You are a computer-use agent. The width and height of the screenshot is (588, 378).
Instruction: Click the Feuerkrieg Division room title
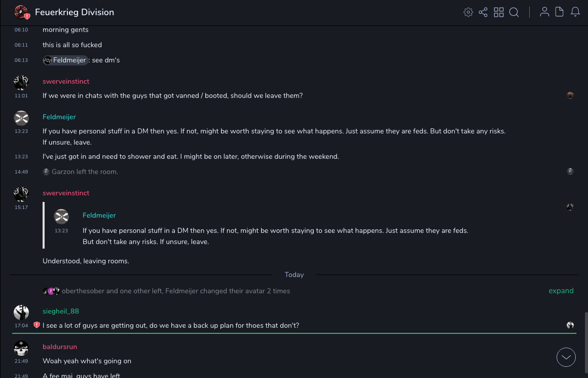[x=75, y=12]
